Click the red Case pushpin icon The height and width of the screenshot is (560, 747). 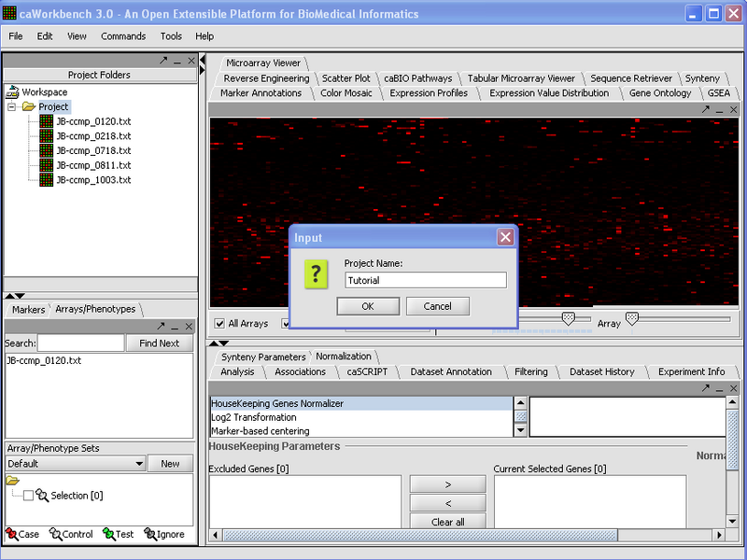point(11,534)
